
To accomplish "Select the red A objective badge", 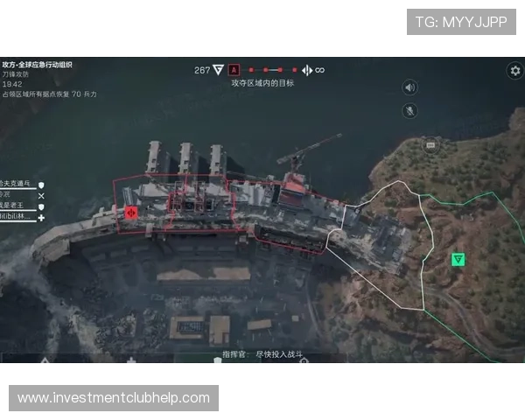I will [x=234, y=70].
